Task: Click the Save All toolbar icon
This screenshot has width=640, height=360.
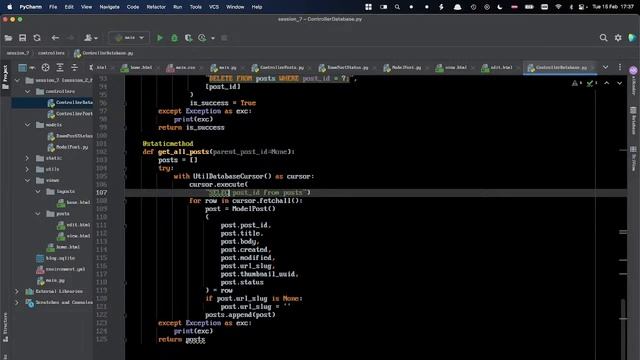Action: point(22,38)
